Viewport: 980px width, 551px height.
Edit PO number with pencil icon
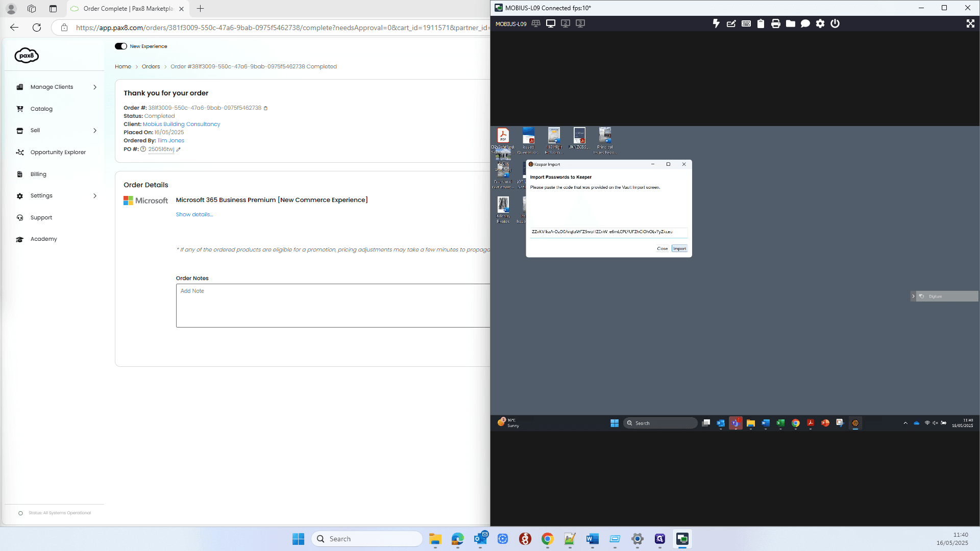click(x=178, y=149)
